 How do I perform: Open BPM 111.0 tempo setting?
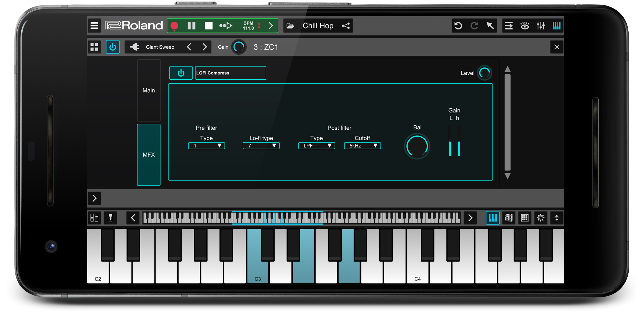tap(248, 26)
